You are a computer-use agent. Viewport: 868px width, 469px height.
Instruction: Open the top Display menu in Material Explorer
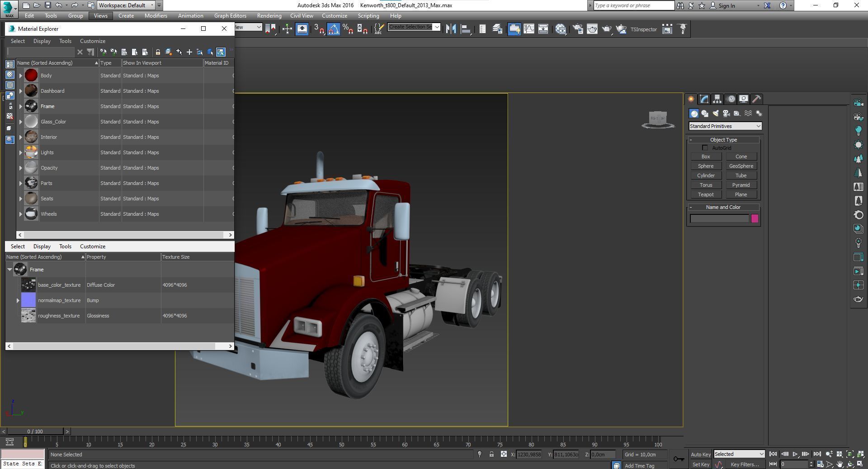coord(42,41)
